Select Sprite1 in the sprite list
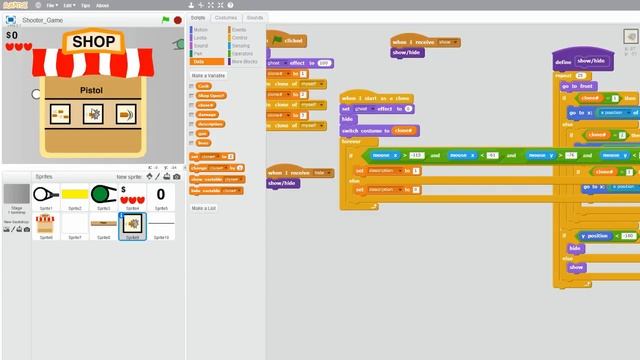The image size is (640, 360). tap(46, 197)
